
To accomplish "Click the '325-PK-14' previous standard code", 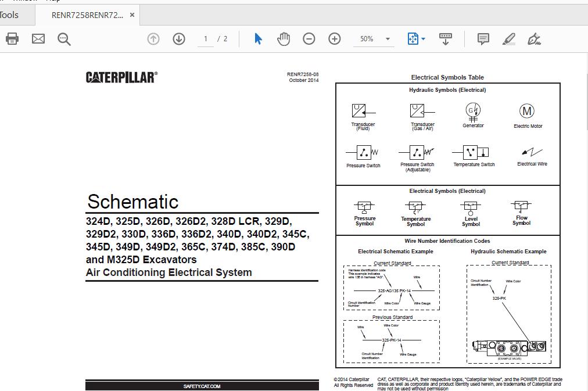I will [x=392, y=340].
